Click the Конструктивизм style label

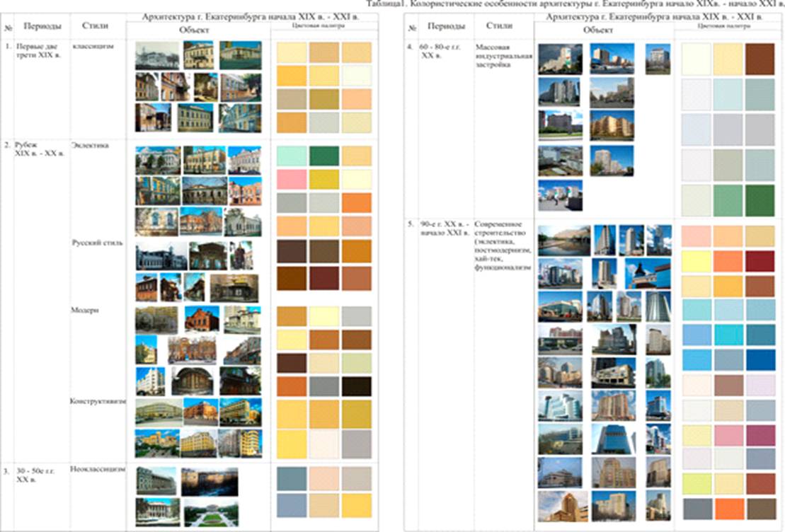tap(98, 402)
